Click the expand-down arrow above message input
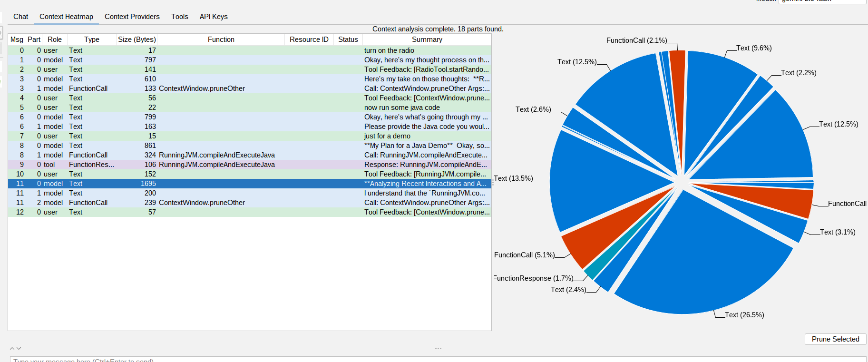The height and width of the screenshot is (362, 868). click(19, 349)
